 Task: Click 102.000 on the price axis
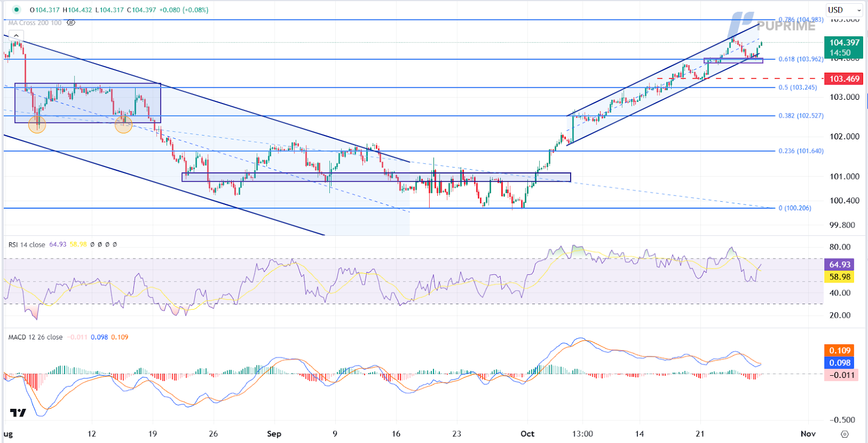coord(845,137)
